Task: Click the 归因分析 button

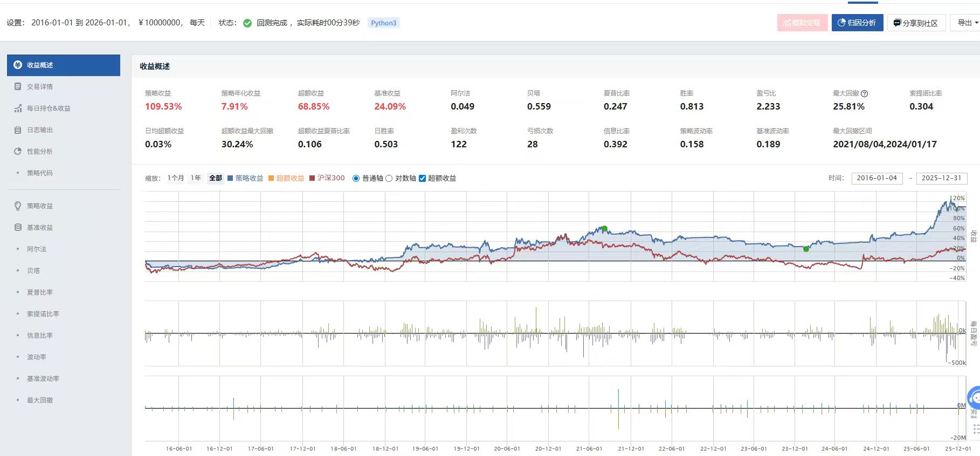Action: (857, 23)
